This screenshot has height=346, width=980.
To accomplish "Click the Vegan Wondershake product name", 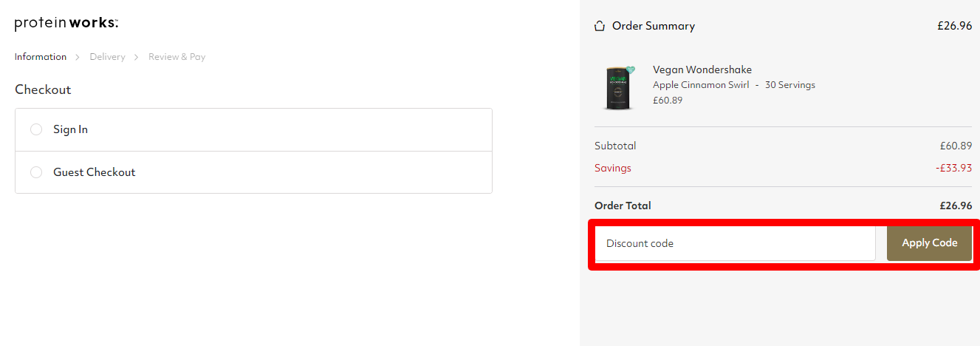I will pos(702,70).
